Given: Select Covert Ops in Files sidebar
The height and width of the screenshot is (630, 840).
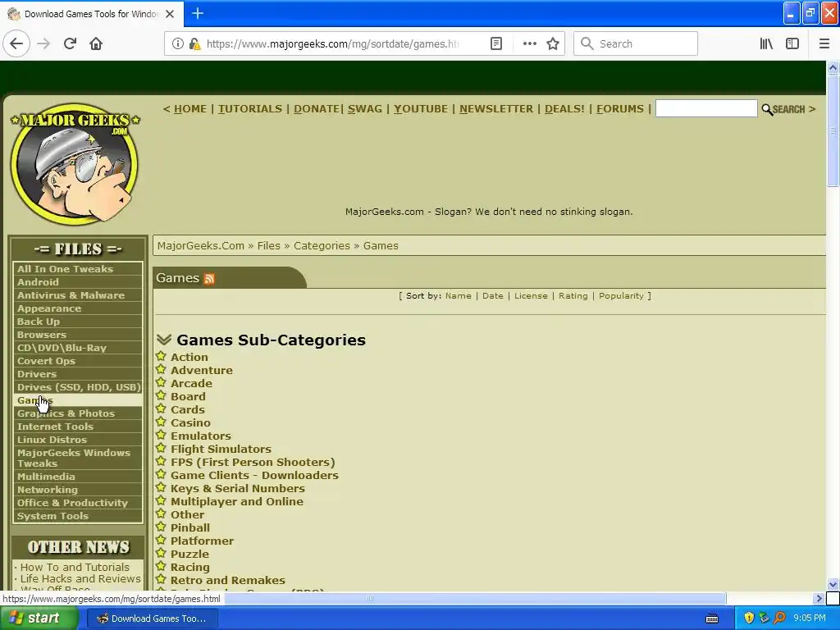Looking at the screenshot, I should pyautogui.click(x=78, y=361).
